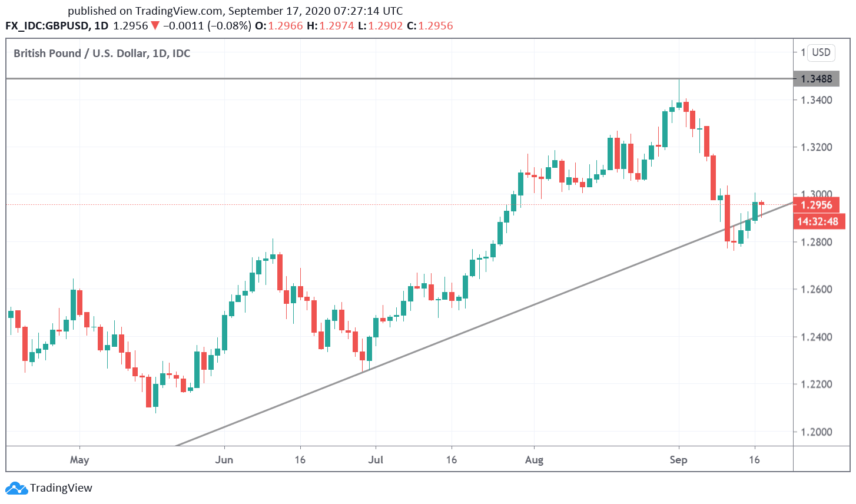Click the Aug label on time axis
Screen dimensions: 856x504
(534, 460)
